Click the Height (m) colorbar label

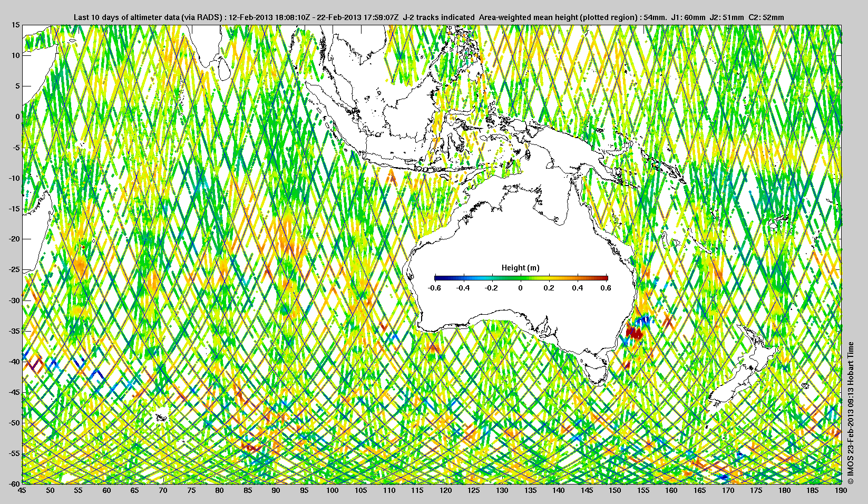click(520, 268)
